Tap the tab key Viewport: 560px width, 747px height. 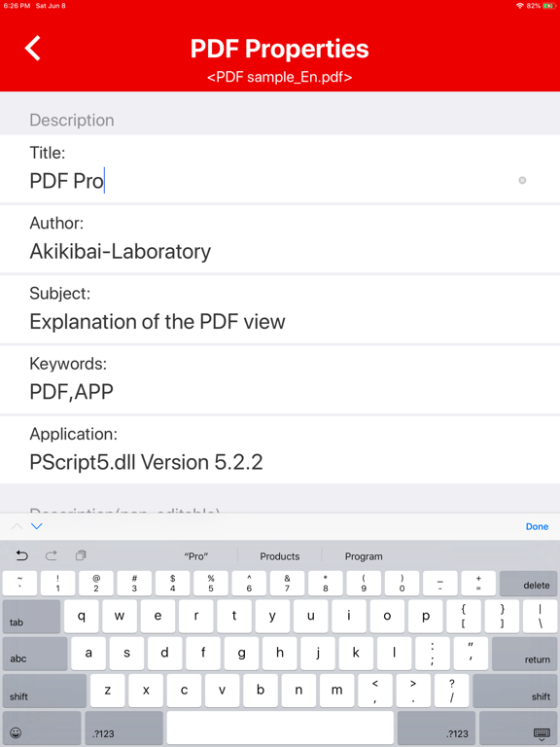click(x=31, y=616)
